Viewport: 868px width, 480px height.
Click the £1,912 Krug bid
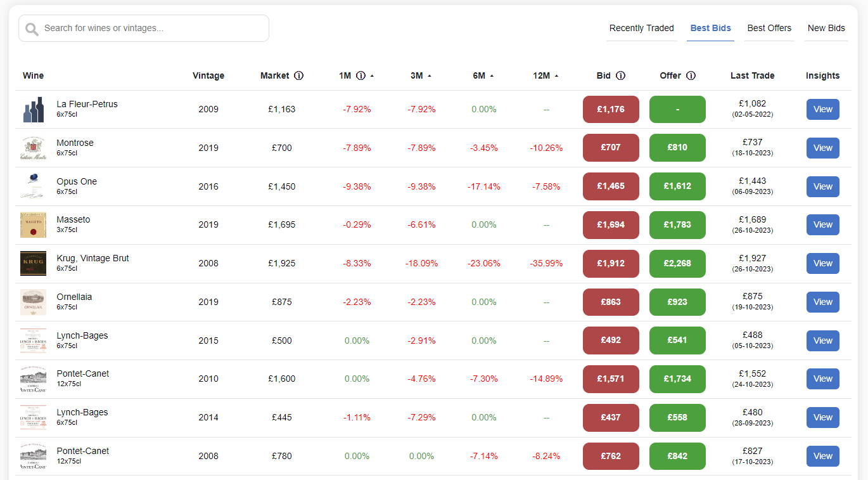click(611, 263)
